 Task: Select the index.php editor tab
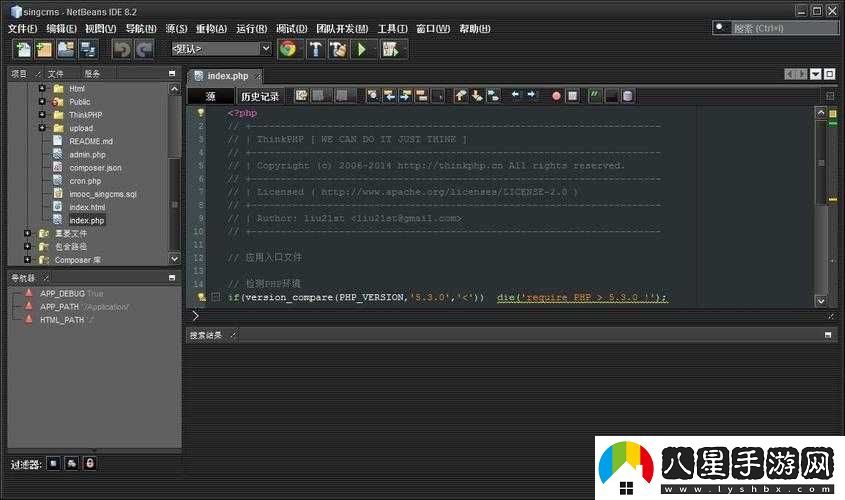click(227, 76)
